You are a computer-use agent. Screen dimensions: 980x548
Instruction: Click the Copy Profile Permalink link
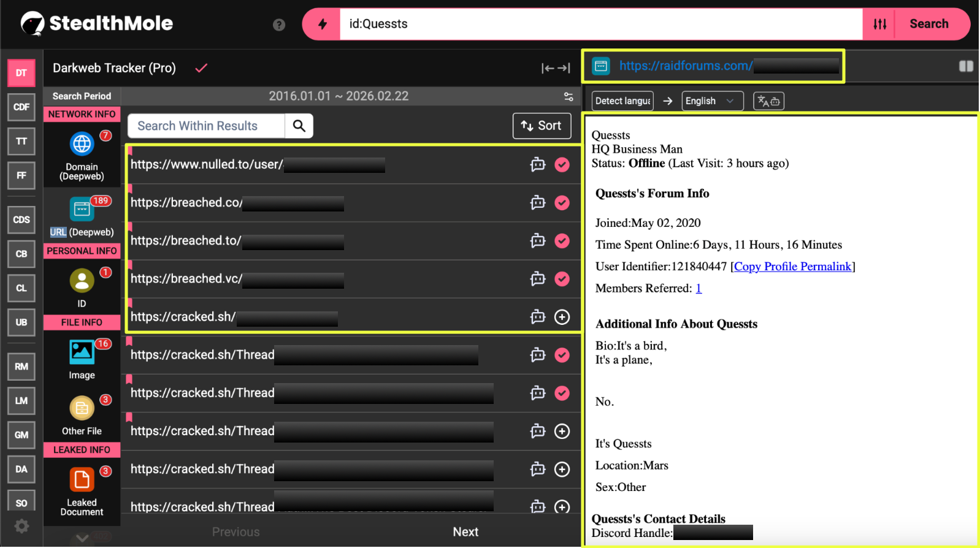[x=792, y=267]
